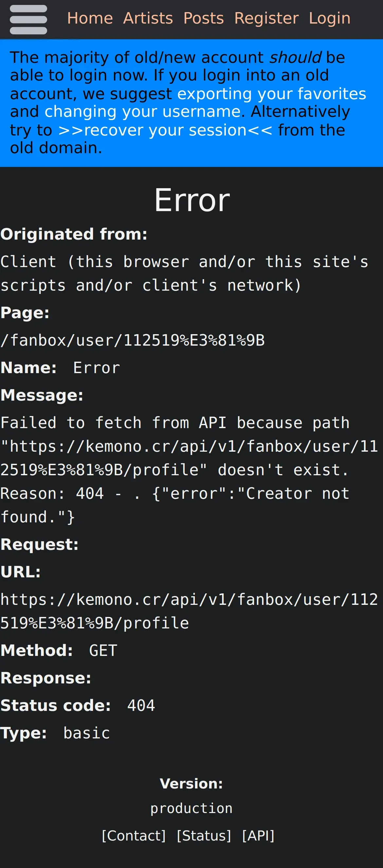
Task: Open the Login page
Action: tap(329, 18)
